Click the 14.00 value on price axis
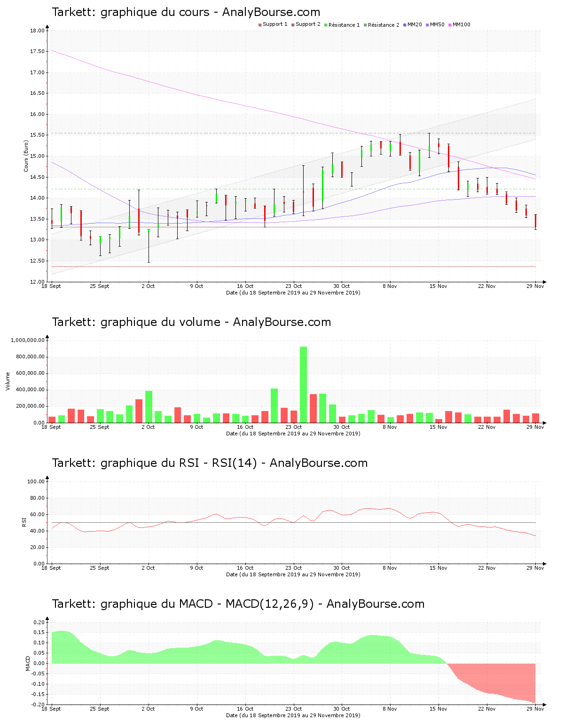The height and width of the screenshot is (728, 564). (37, 198)
